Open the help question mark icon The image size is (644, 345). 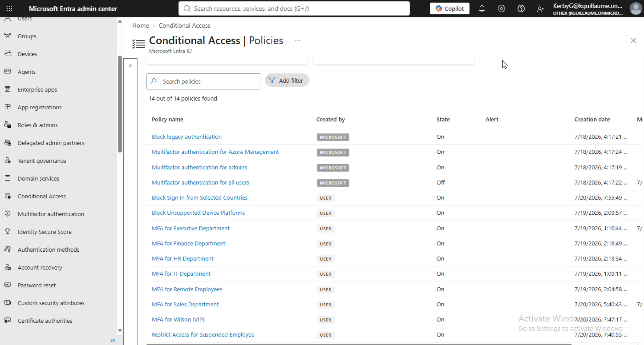pos(521,8)
